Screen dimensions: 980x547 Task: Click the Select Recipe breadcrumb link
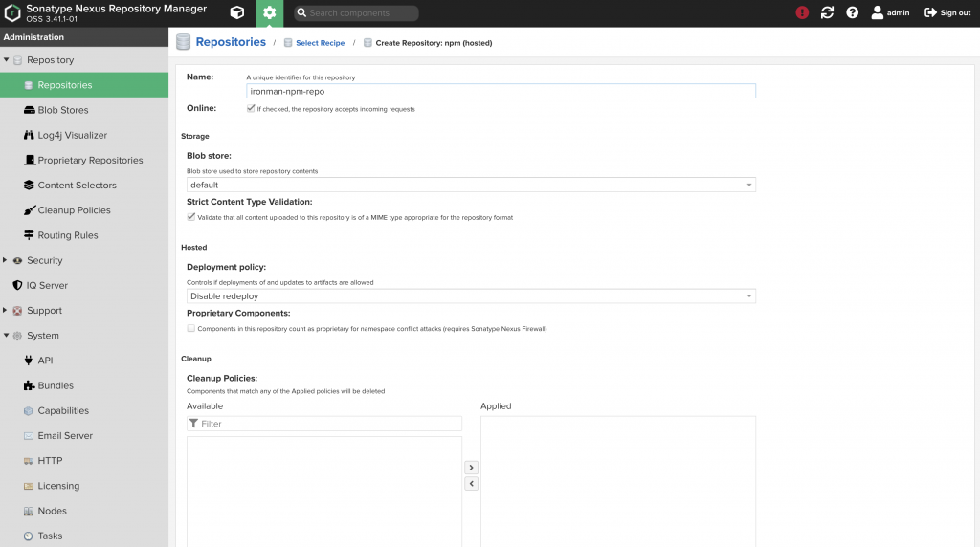tap(320, 43)
